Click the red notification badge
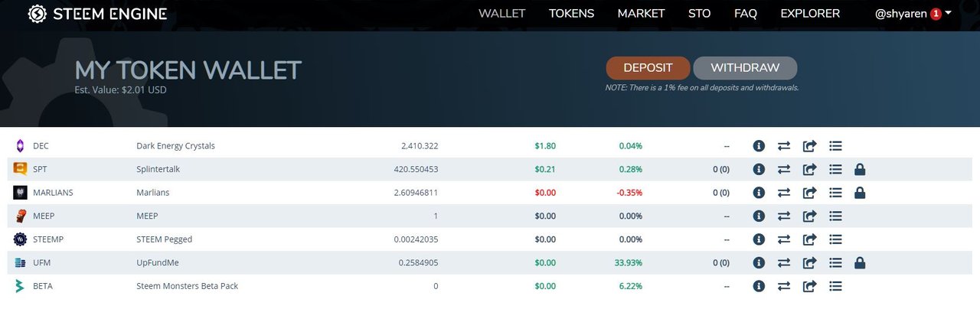Viewport: 980px width, 309px height. coord(935,14)
